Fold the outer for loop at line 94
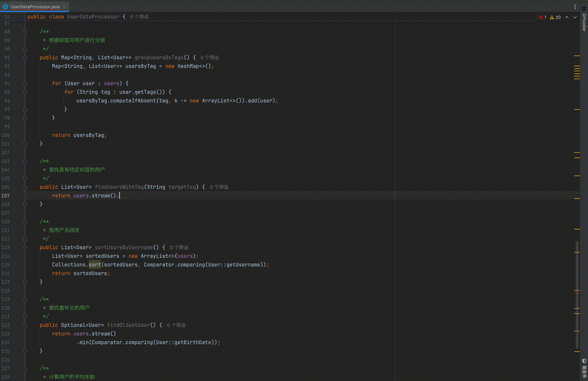 point(25,84)
